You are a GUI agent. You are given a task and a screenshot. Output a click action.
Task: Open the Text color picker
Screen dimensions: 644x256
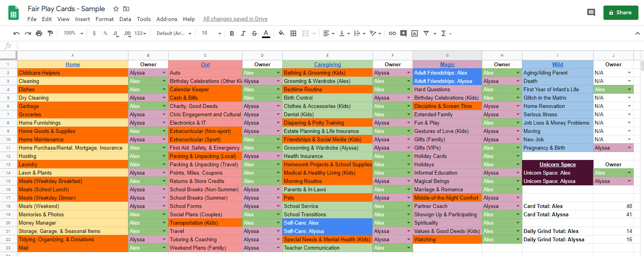coord(266,33)
